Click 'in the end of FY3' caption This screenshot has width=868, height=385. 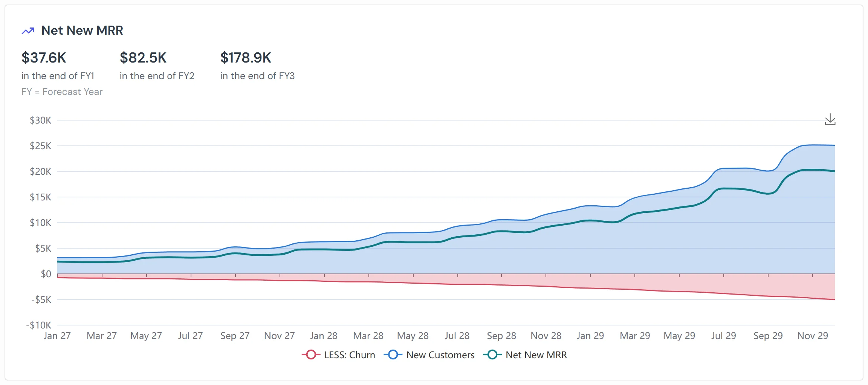tap(257, 76)
